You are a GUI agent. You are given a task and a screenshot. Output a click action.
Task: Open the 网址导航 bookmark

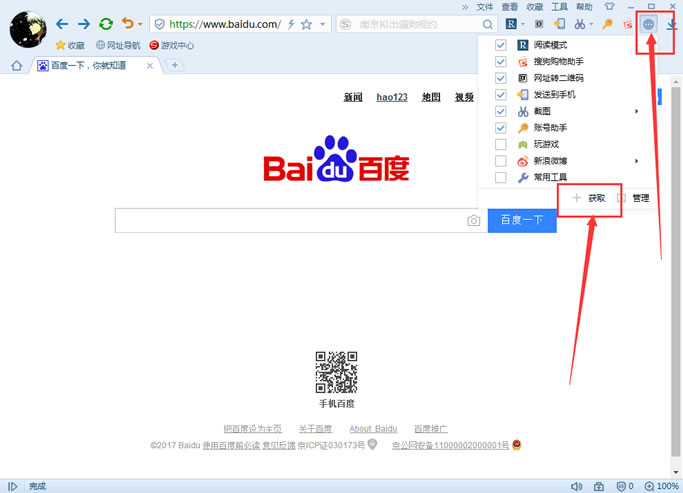point(118,45)
